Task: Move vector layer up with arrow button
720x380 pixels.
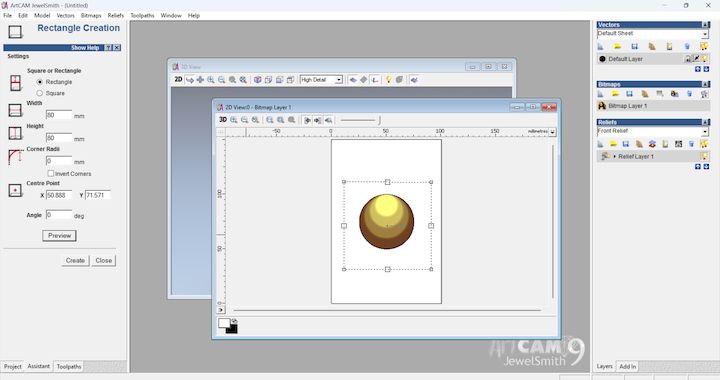Action: click(698, 69)
